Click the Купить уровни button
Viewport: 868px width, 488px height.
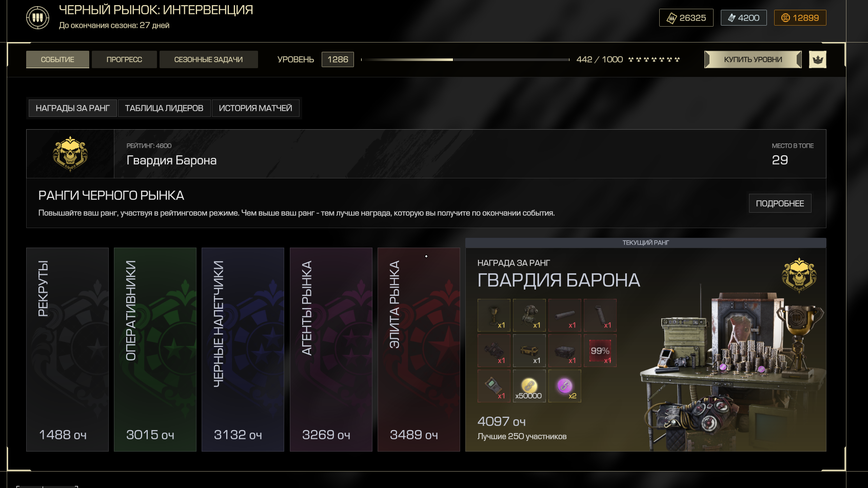tap(753, 59)
